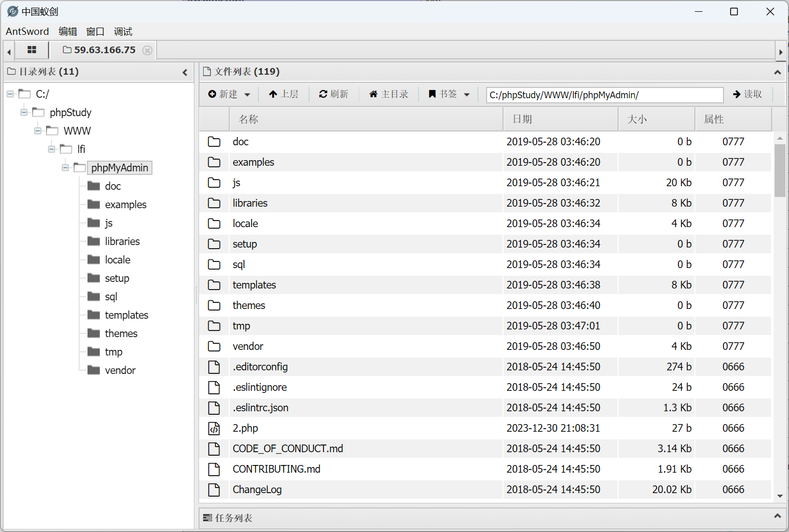Collapse the phpMyAdmin tree node

pos(65,168)
